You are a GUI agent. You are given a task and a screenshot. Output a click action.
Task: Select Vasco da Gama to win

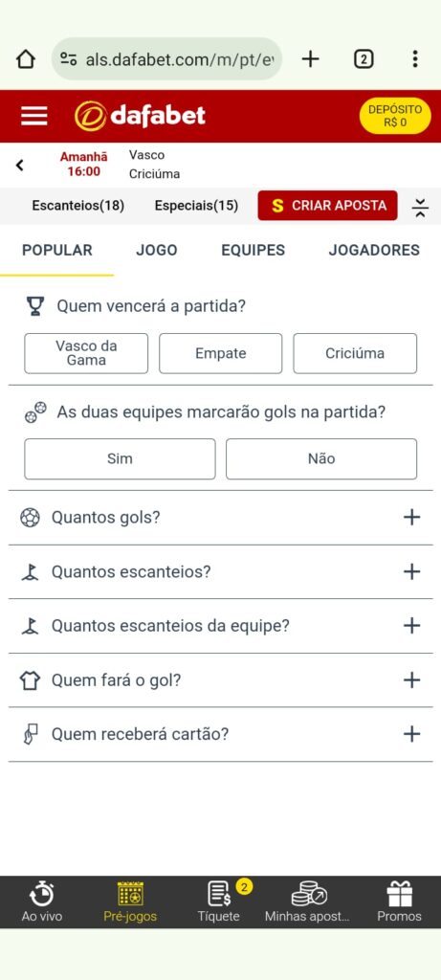click(86, 353)
